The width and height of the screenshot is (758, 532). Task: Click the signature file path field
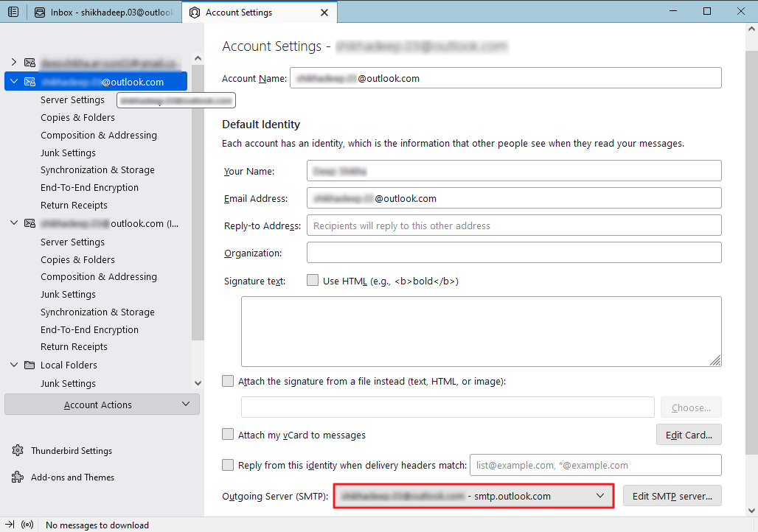448,407
